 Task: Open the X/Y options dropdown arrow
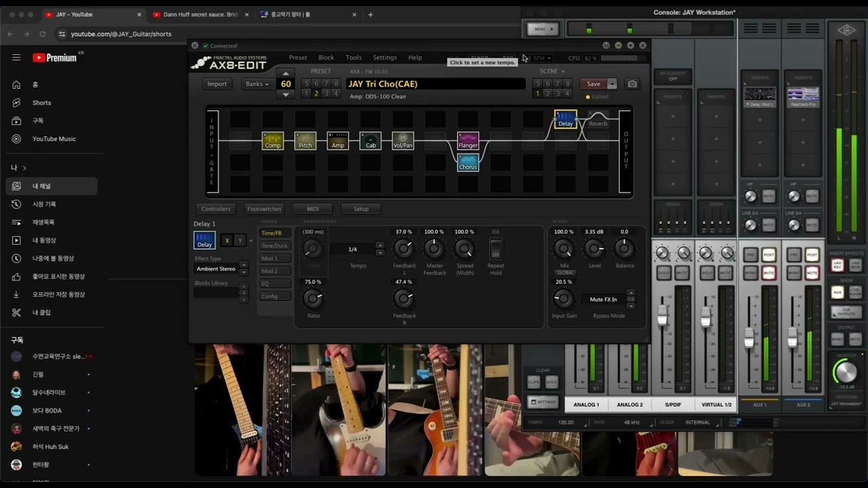pyautogui.click(x=251, y=241)
